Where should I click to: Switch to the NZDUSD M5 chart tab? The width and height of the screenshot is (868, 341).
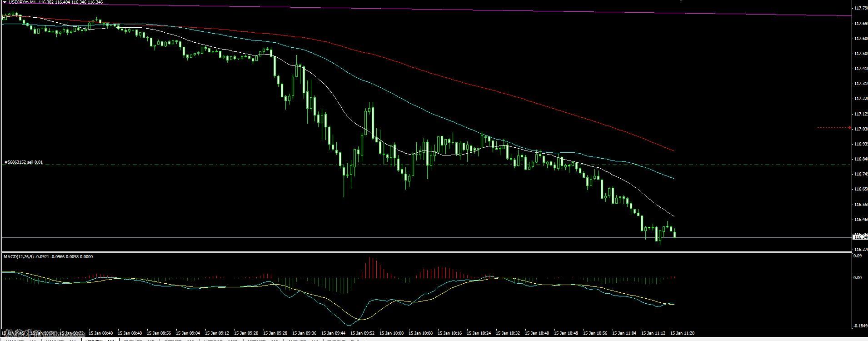pyautogui.click(x=264, y=339)
